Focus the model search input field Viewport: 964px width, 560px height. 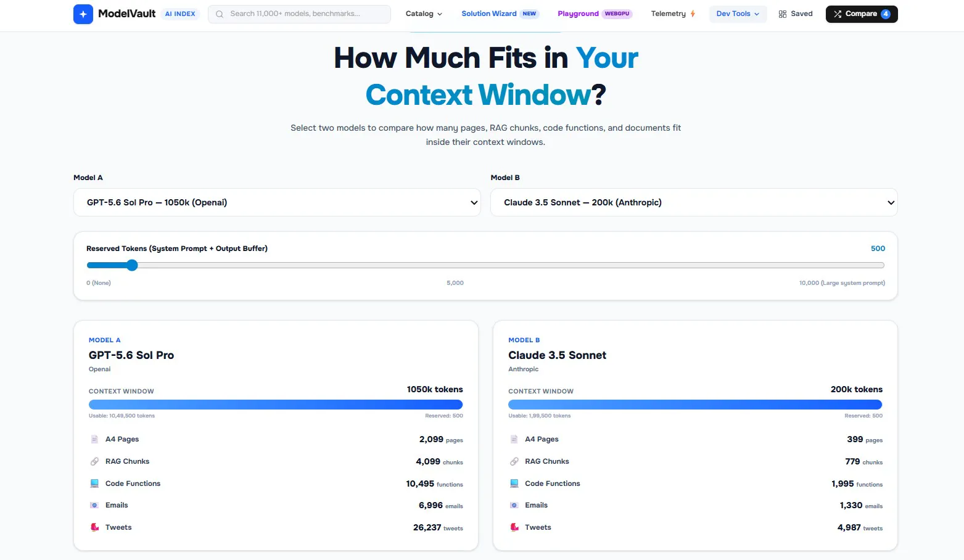pos(299,14)
